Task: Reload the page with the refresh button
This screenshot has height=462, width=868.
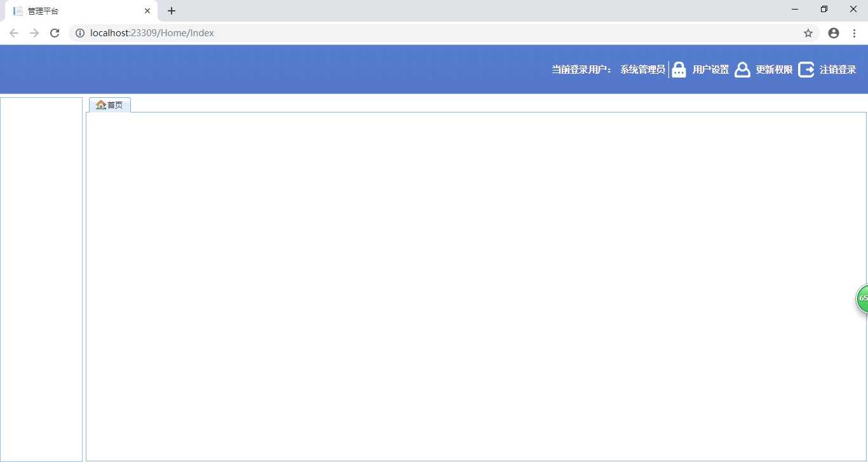Action: pos(55,33)
